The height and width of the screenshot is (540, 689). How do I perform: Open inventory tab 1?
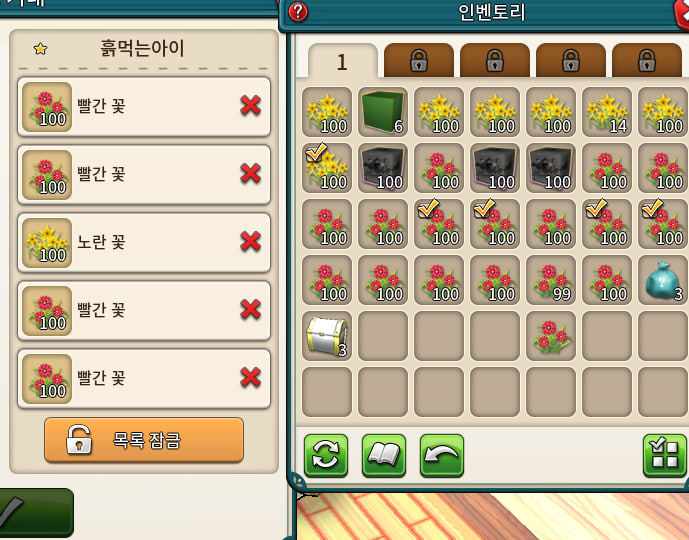click(343, 62)
